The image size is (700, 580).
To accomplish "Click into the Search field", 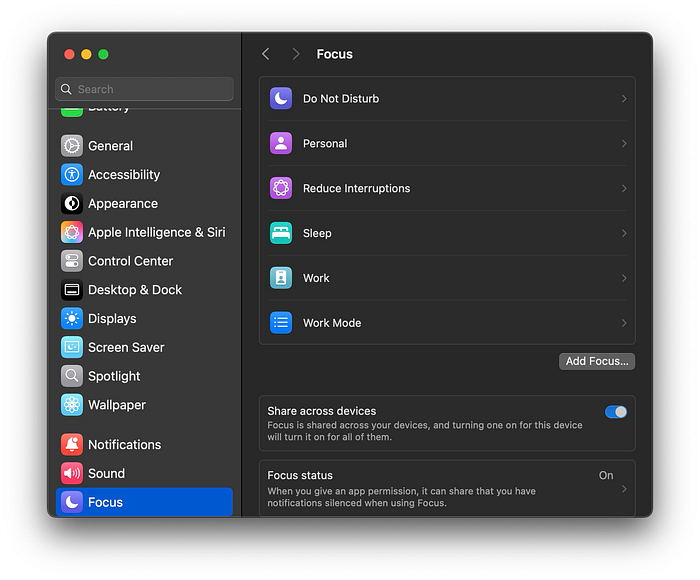I will click(144, 89).
